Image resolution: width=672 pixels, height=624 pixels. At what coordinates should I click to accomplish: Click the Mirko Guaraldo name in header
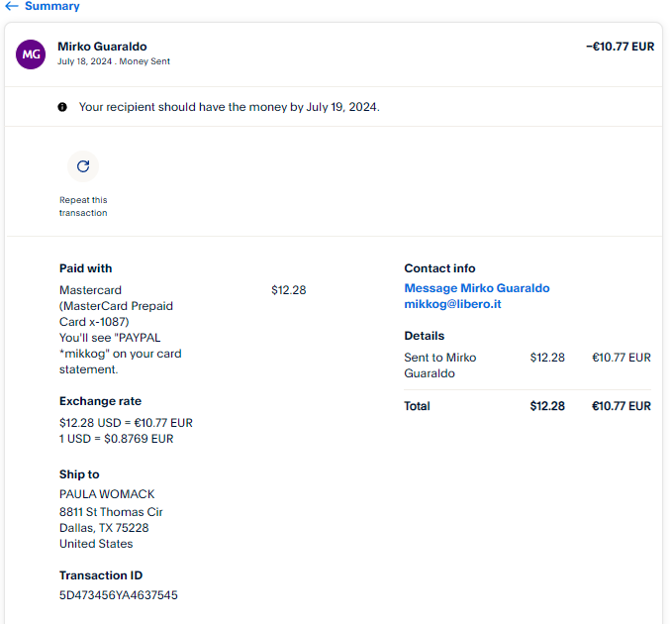coord(103,46)
